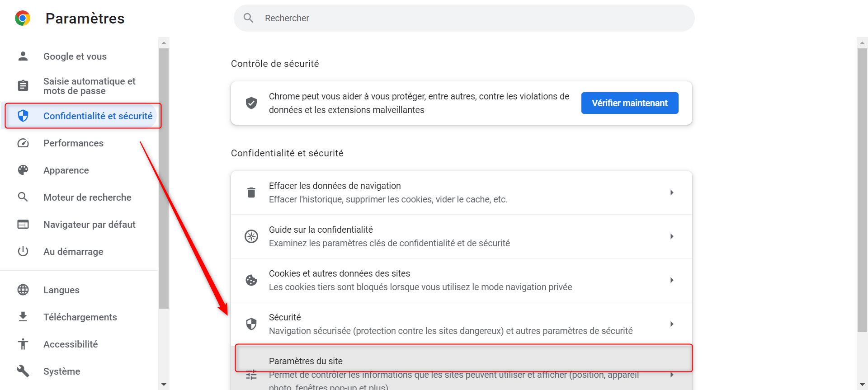Click the Apparence palette icon

point(23,170)
